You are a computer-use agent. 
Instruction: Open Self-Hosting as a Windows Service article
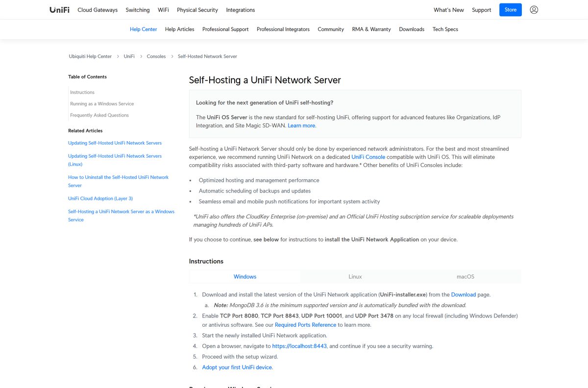(x=121, y=216)
